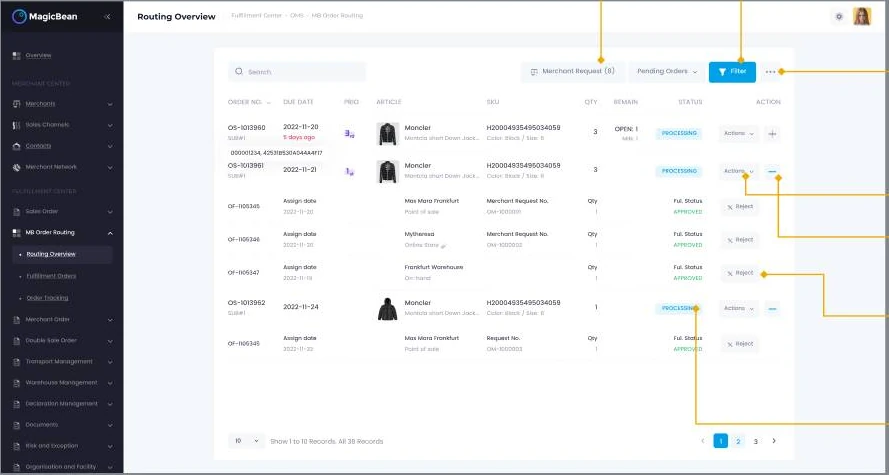
Task: Click order number OS-1013962
Action: (247, 303)
